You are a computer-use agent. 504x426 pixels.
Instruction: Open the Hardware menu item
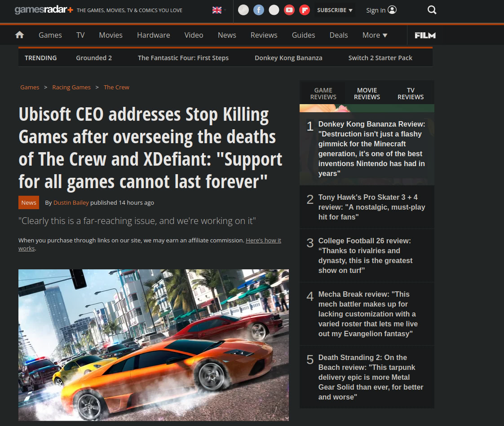pos(153,35)
